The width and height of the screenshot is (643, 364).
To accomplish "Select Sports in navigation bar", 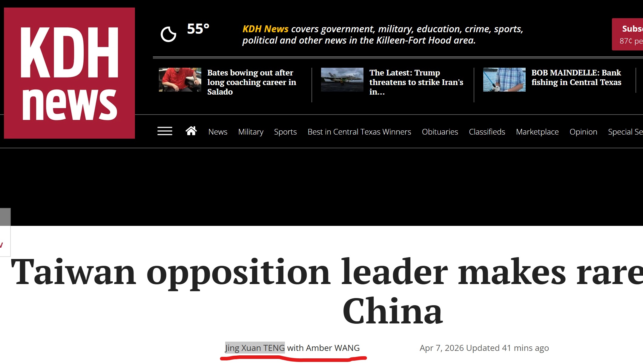I will pyautogui.click(x=286, y=132).
